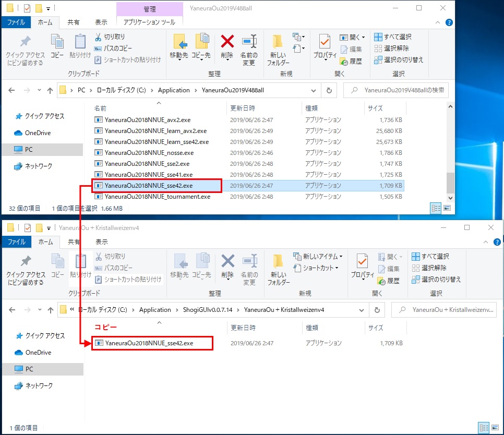This screenshot has height=435, width=504.
Task: Open View (表示) tab in top window
Action: 101,22
